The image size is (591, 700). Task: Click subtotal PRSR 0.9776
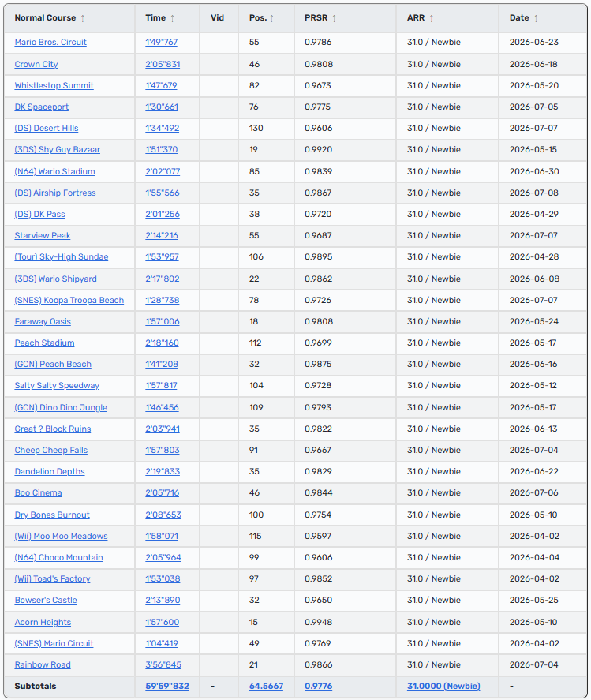(x=318, y=687)
